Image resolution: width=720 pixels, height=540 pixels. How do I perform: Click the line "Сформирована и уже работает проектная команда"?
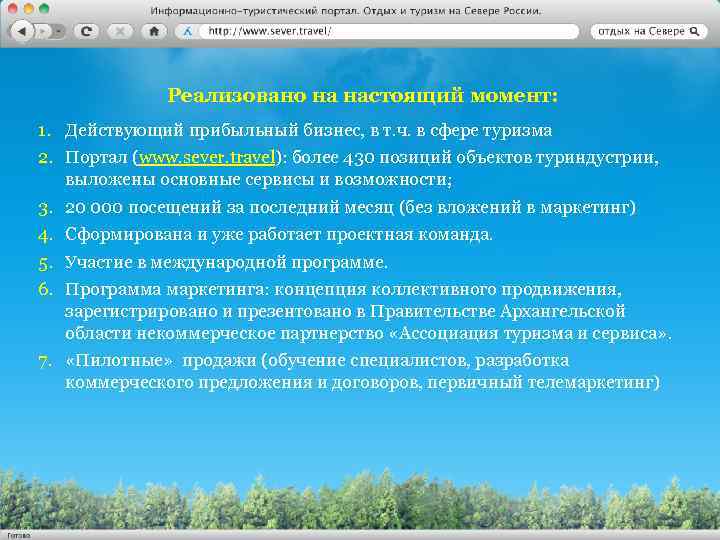tap(278, 235)
